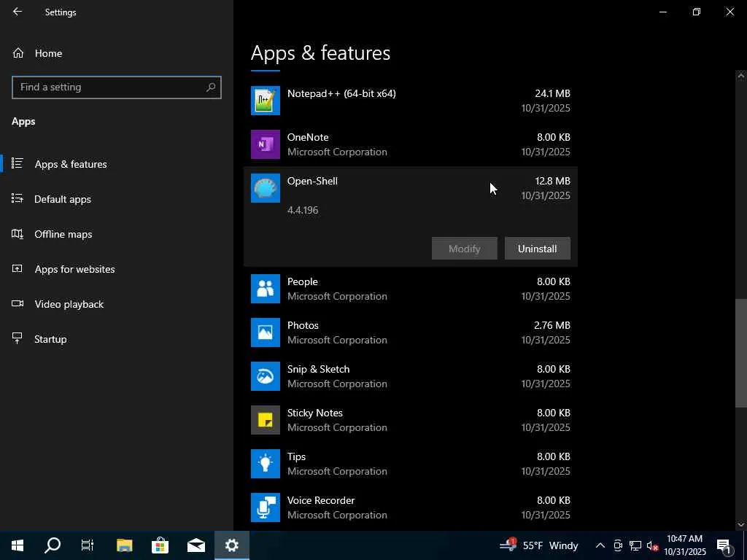Switch to Offline maps settings
The width and height of the screenshot is (747, 560).
[x=63, y=234]
